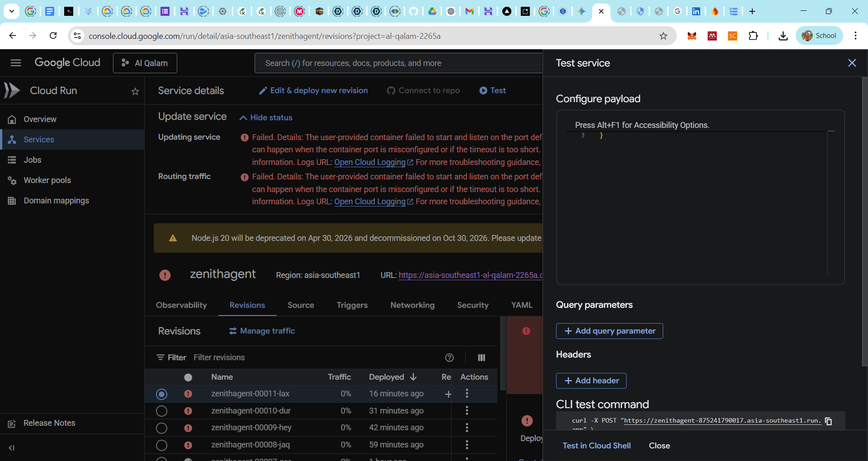
Task: Switch to the Observability tab
Action: point(181,305)
